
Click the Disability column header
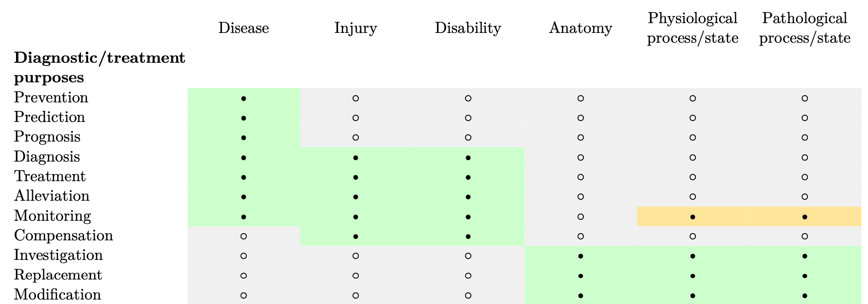point(468,28)
